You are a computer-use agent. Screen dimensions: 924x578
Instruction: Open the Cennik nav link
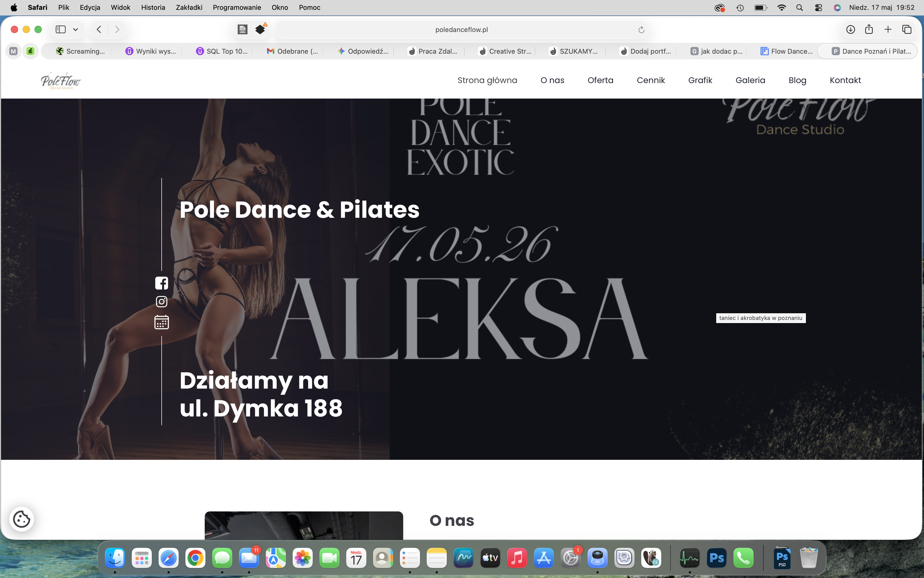point(651,80)
